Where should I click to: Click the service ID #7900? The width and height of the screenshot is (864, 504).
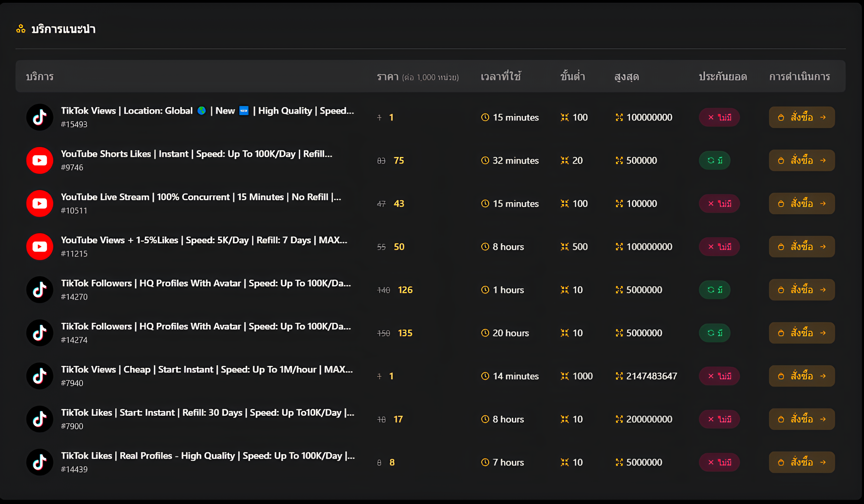tap(72, 426)
